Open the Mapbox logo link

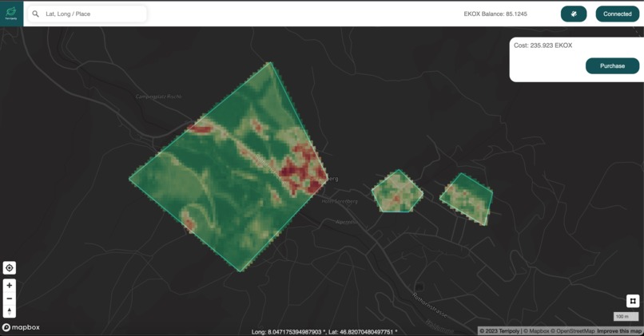tap(22, 327)
